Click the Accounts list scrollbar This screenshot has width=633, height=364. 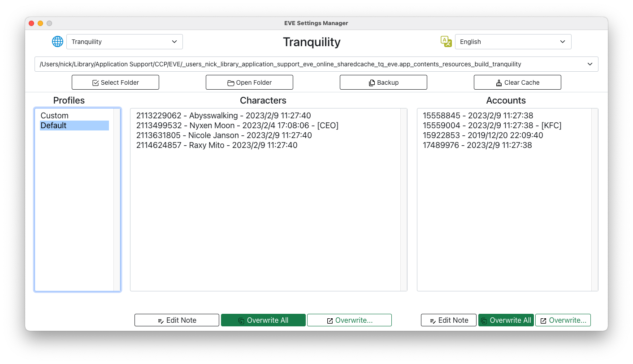pyautogui.click(x=594, y=200)
